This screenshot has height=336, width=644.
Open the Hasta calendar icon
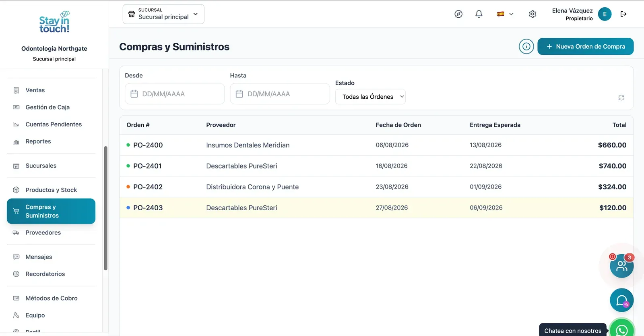coord(239,94)
